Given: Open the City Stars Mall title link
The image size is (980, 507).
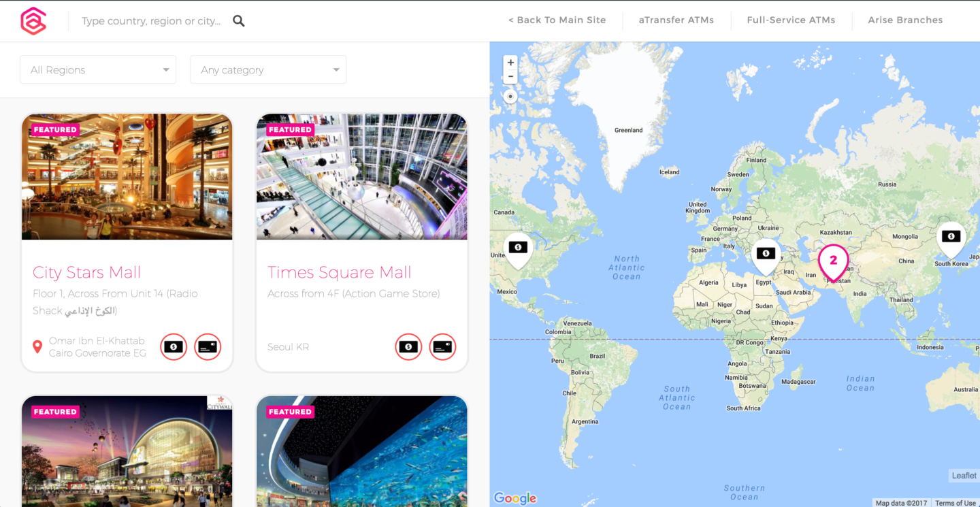Looking at the screenshot, I should pyautogui.click(x=87, y=272).
